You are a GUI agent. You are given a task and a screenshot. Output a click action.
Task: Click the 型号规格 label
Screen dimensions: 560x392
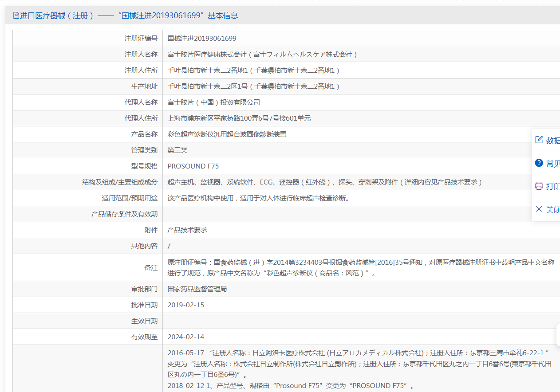[144, 166]
